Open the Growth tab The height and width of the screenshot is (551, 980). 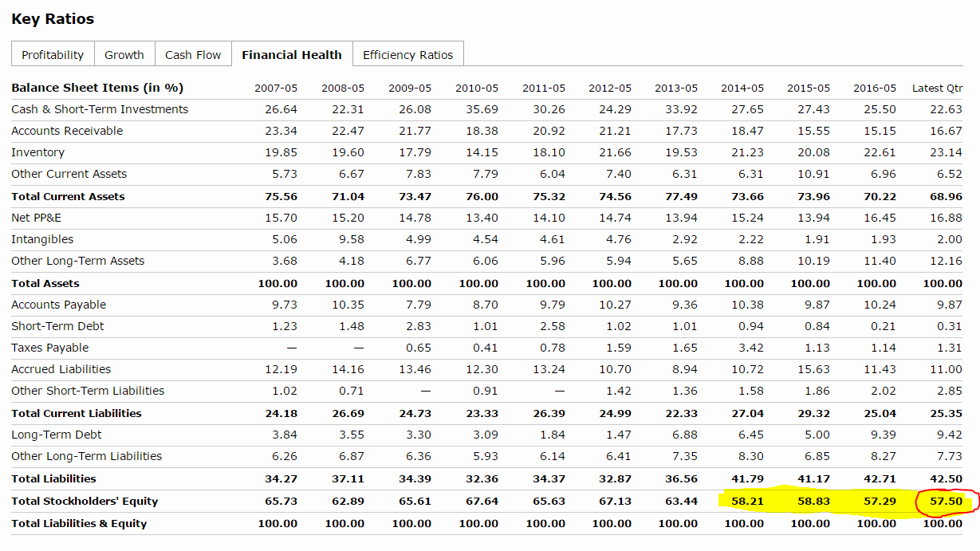124,55
